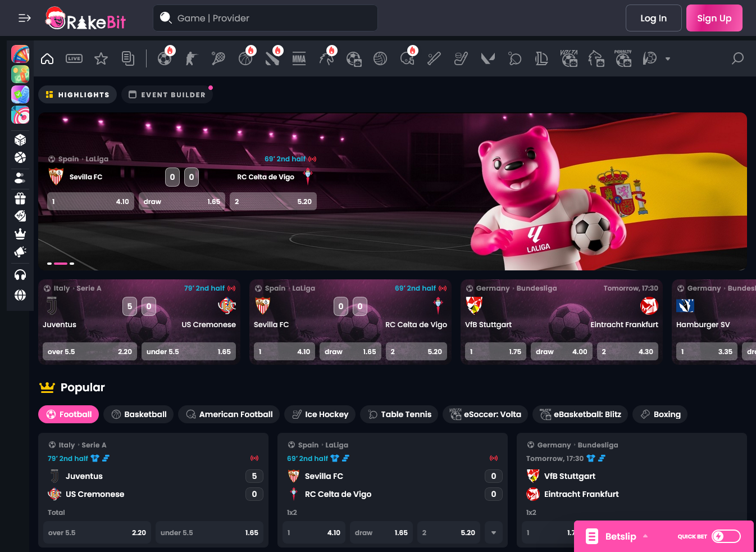
Task: Switch to the Event Builder tab
Action: tap(167, 94)
